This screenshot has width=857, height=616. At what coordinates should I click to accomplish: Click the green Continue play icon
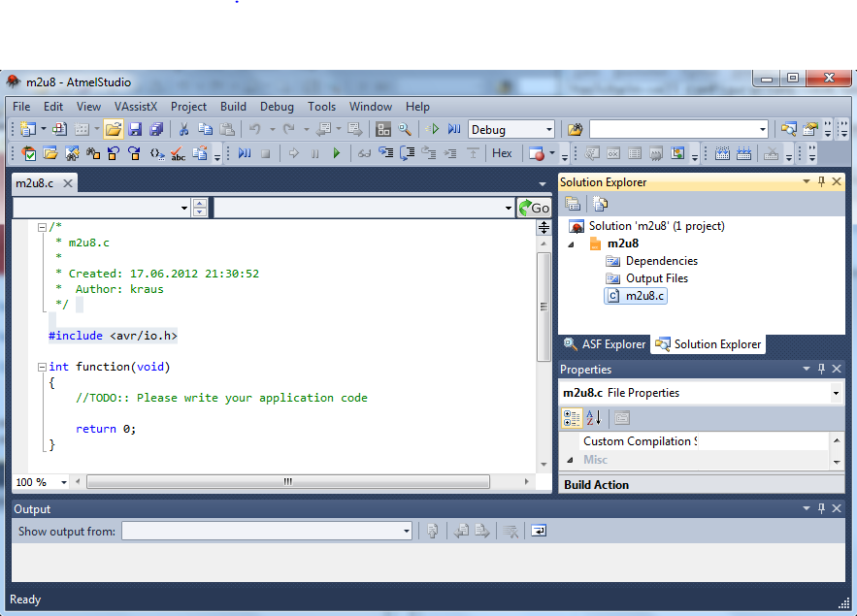(x=337, y=154)
